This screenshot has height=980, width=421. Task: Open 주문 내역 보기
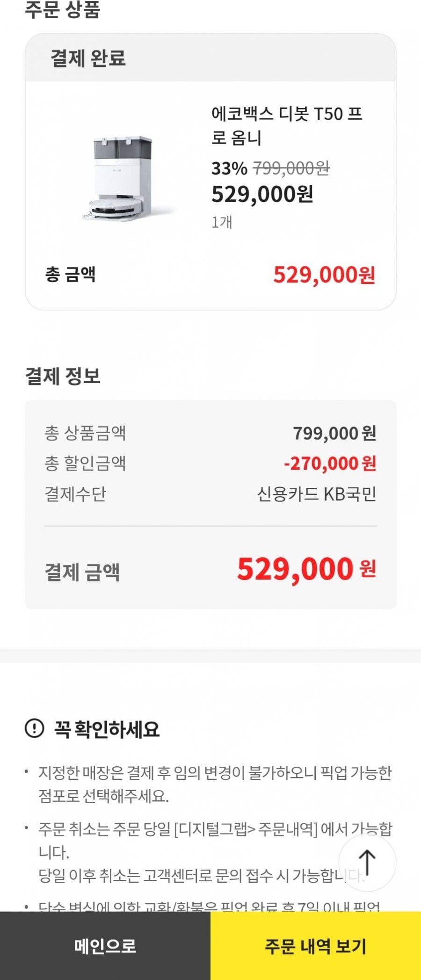point(316,945)
